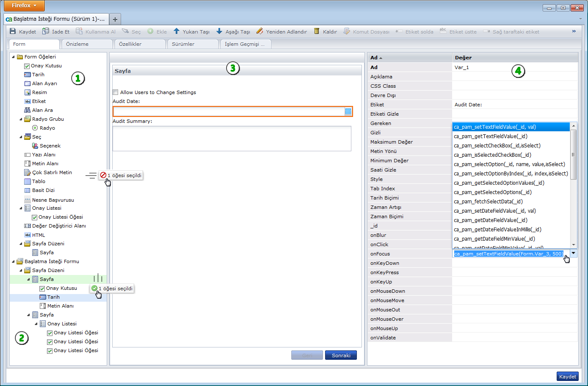Click the Yeniden Adlandır pencil icon
The image size is (588, 386).
click(259, 31)
